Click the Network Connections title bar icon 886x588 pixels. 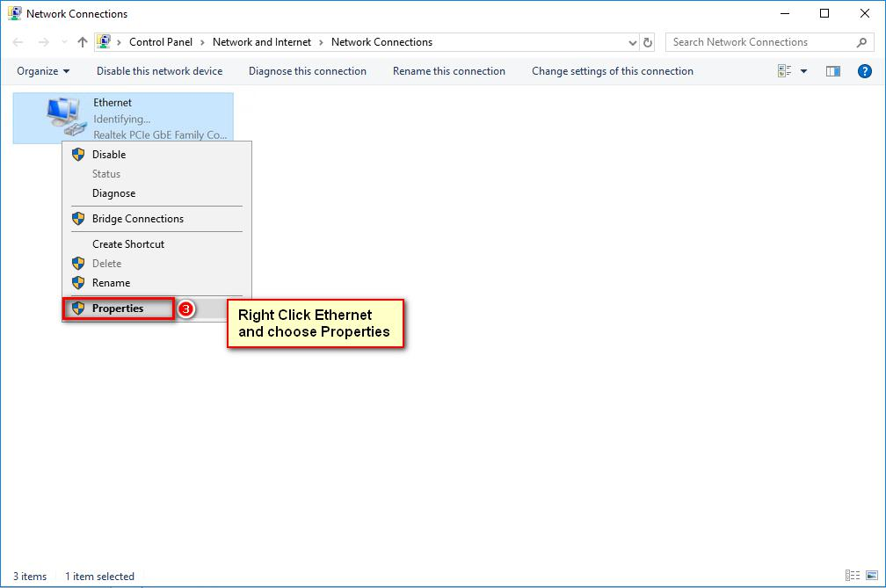tap(15, 13)
